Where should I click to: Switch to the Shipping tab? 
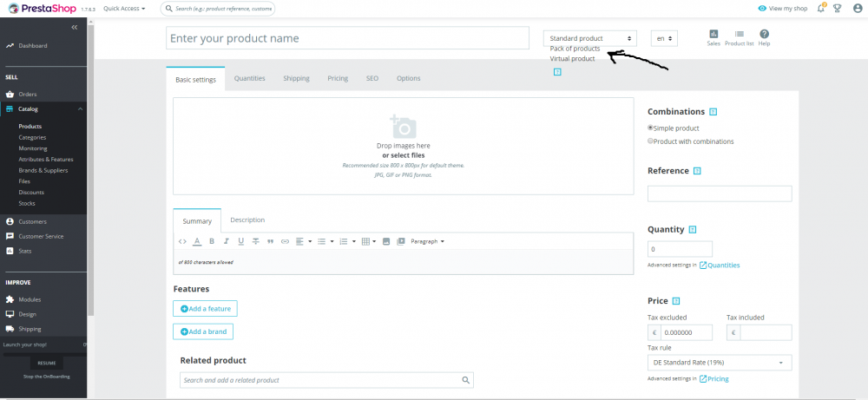coord(296,79)
